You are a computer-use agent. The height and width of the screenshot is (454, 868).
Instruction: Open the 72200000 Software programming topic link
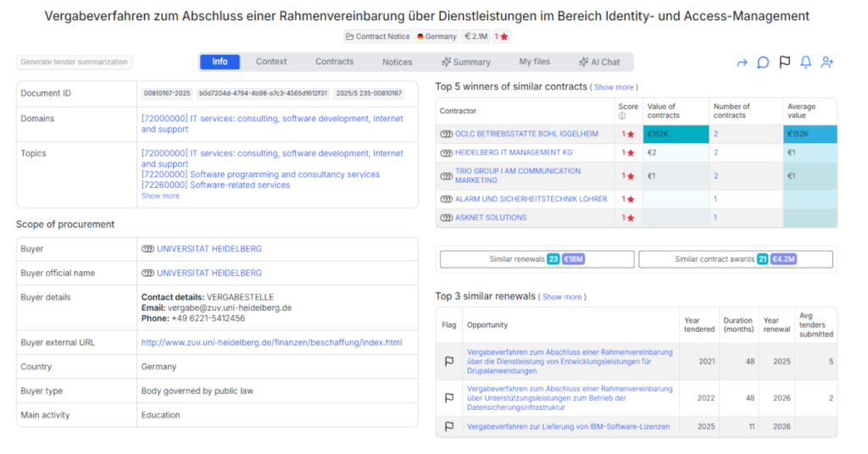click(x=260, y=174)
